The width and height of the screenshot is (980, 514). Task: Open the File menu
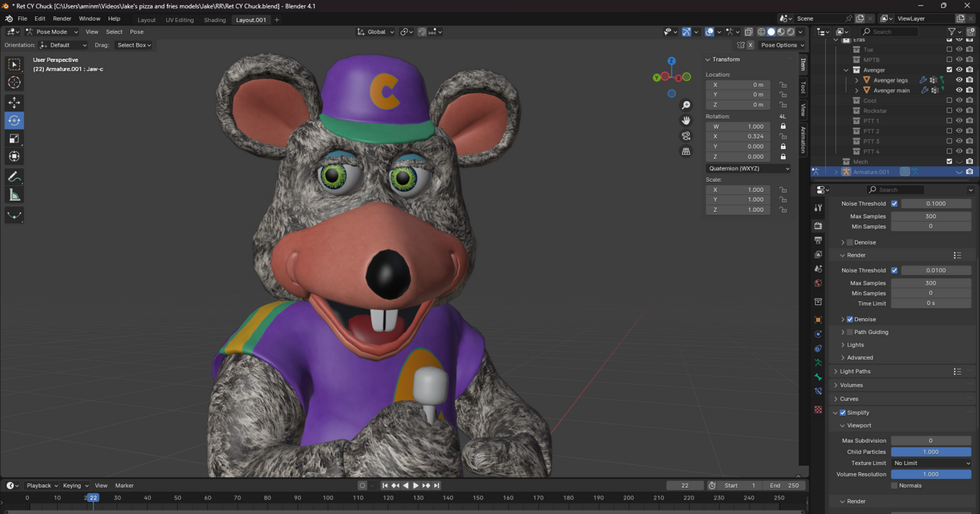(22, 18)
